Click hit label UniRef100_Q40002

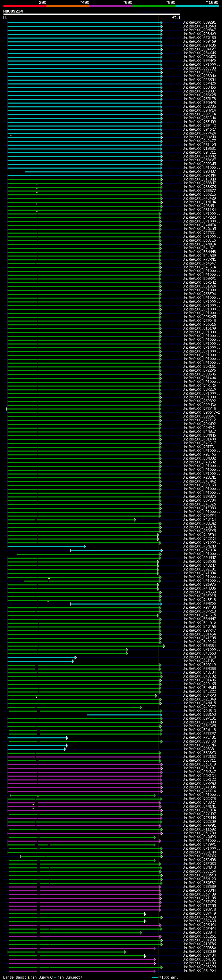[x=199, y=156]
